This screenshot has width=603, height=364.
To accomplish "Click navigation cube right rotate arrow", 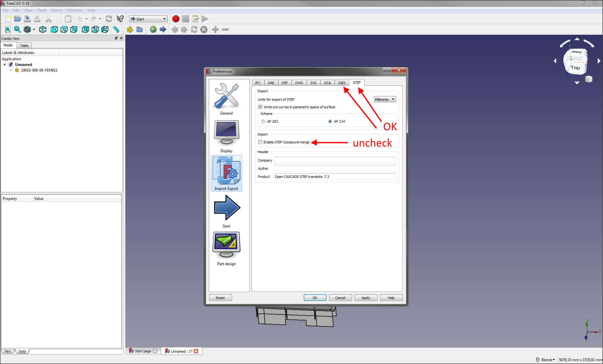I will pos(599,61).
